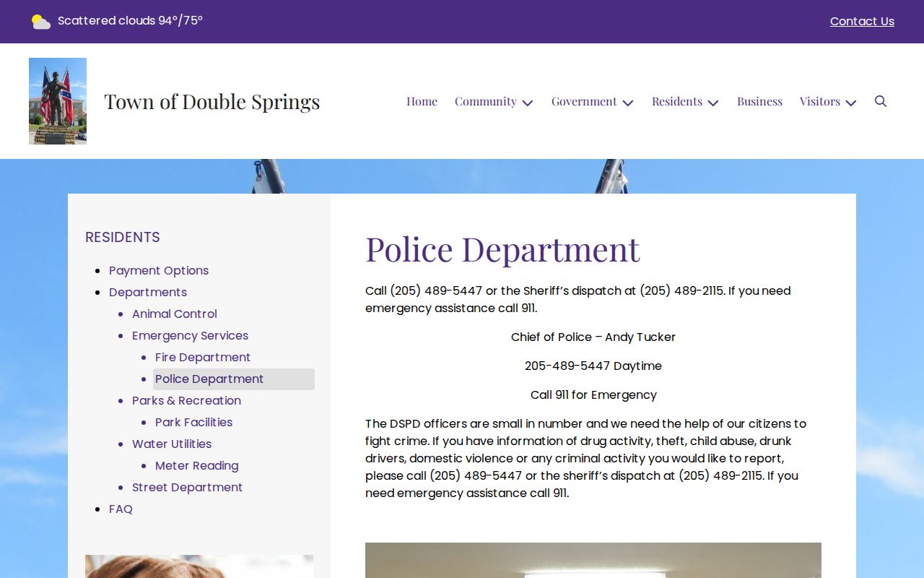Open the Visitors nav item
Image resolution: width=924 pixels, height=578 pixels.
pos(820,101)
